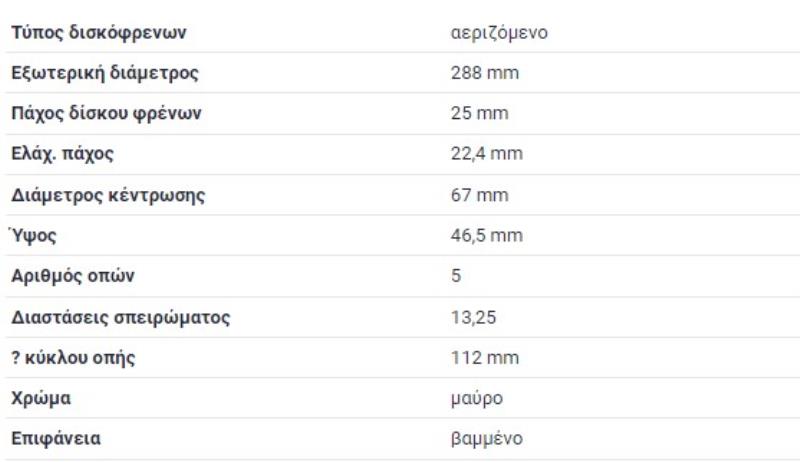
Task: Click the 'Τύπος δισκόφρενων' label
Action: (x=98, y=33)
